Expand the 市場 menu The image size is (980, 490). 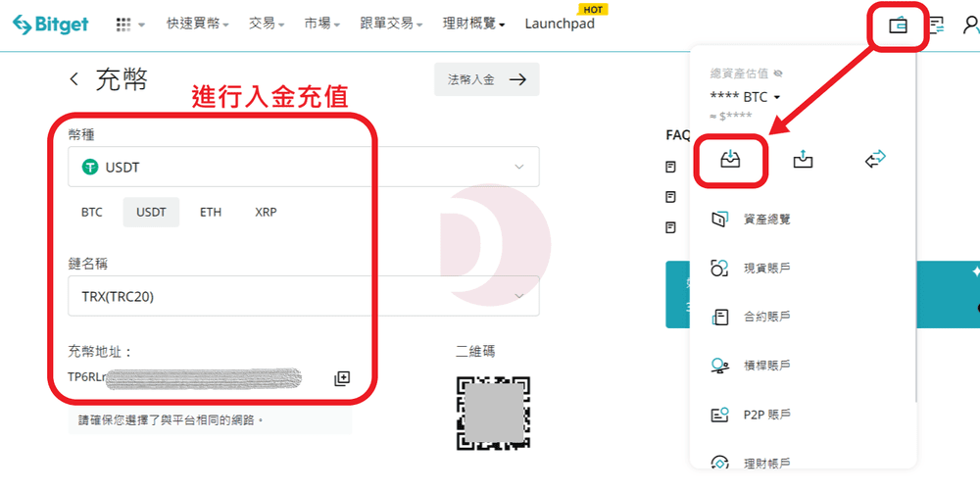pos(322,24)
